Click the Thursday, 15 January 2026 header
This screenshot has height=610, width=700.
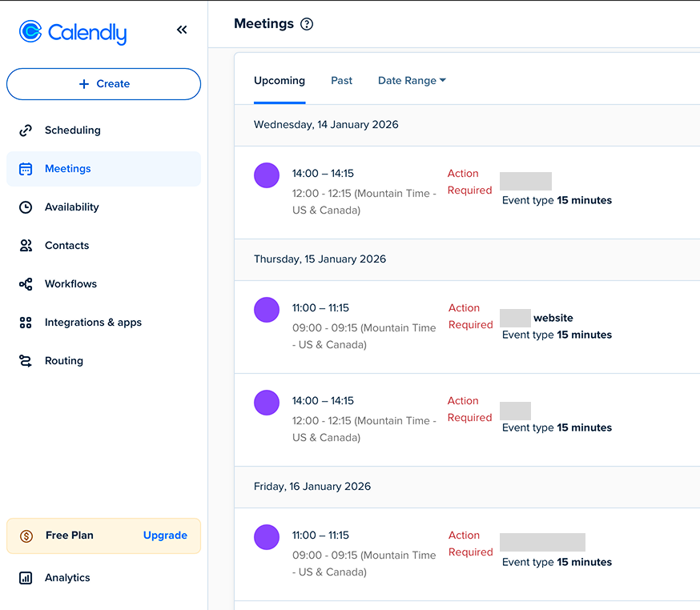[320, 259]
